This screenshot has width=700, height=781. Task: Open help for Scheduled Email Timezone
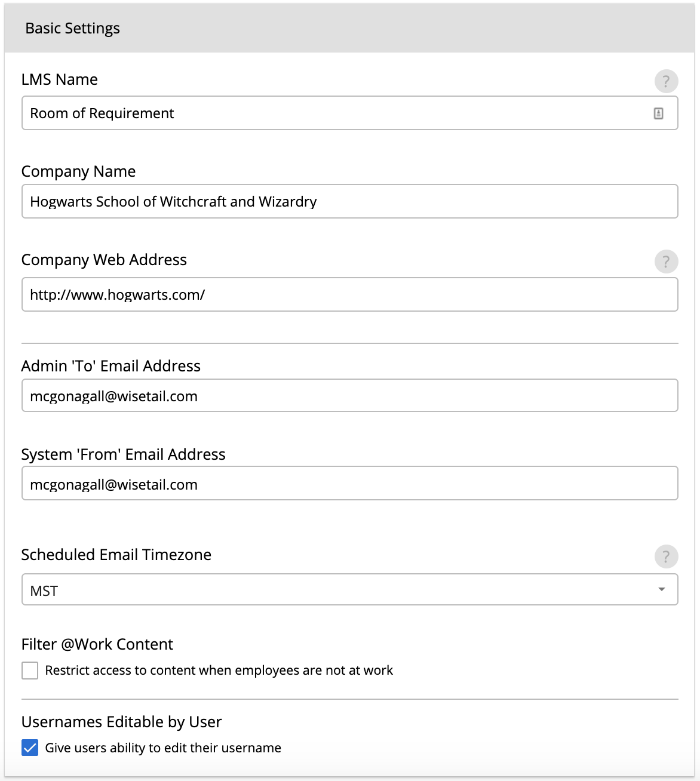[x=666, y=556]
